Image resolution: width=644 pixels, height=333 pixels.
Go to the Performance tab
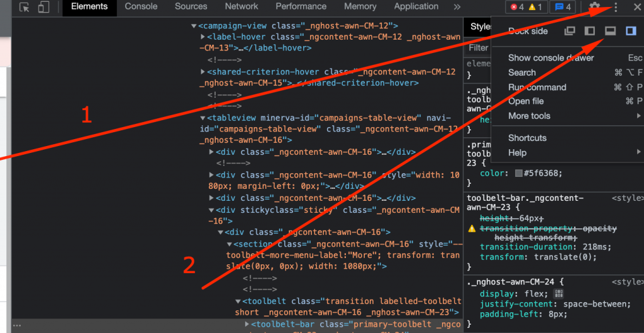click(x=301, y=6)
